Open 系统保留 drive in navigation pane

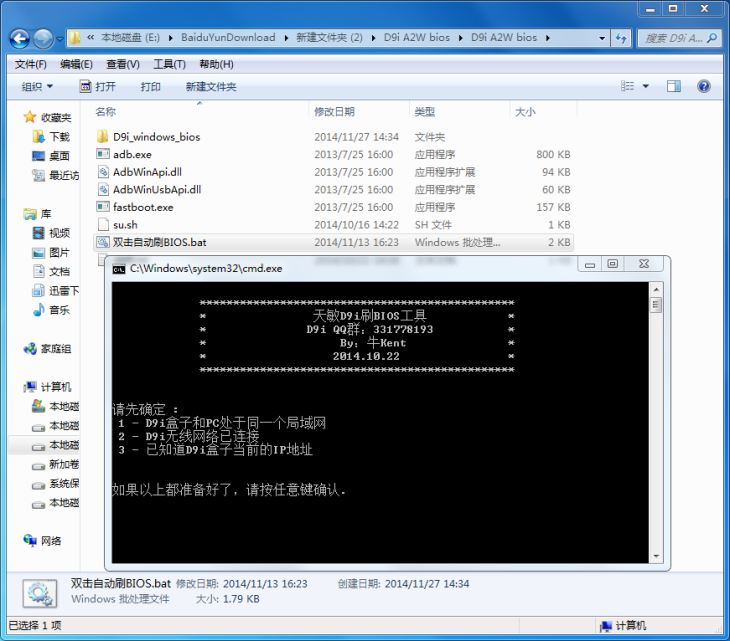tap(55, 484)
